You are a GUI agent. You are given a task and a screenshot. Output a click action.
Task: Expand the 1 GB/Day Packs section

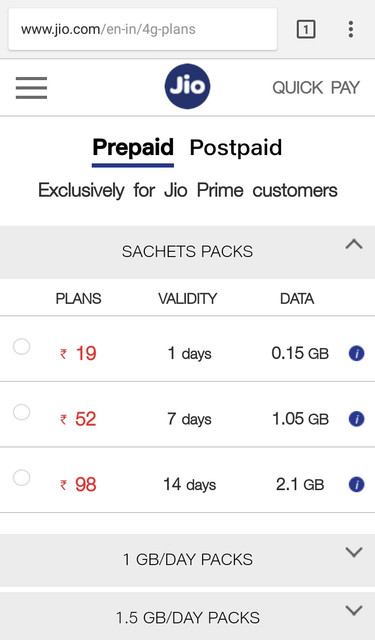[187, 560]
